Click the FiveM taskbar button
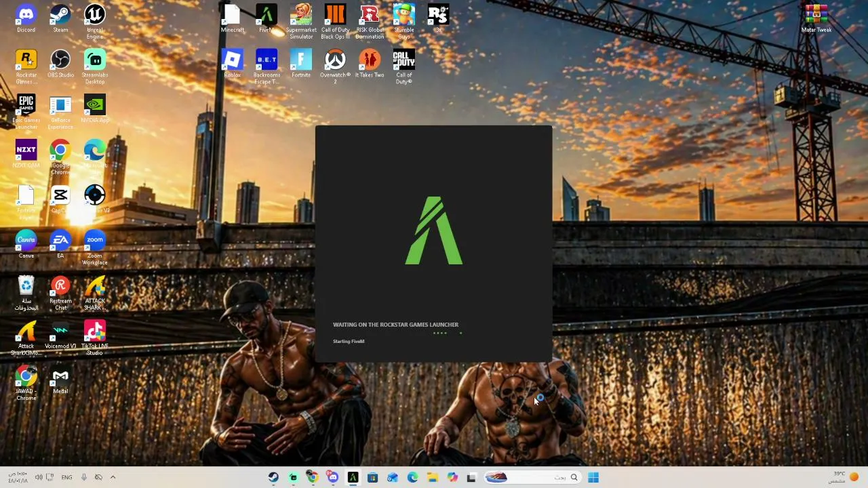This screenshot has height=488, width=868. click(x=353, y=477)
